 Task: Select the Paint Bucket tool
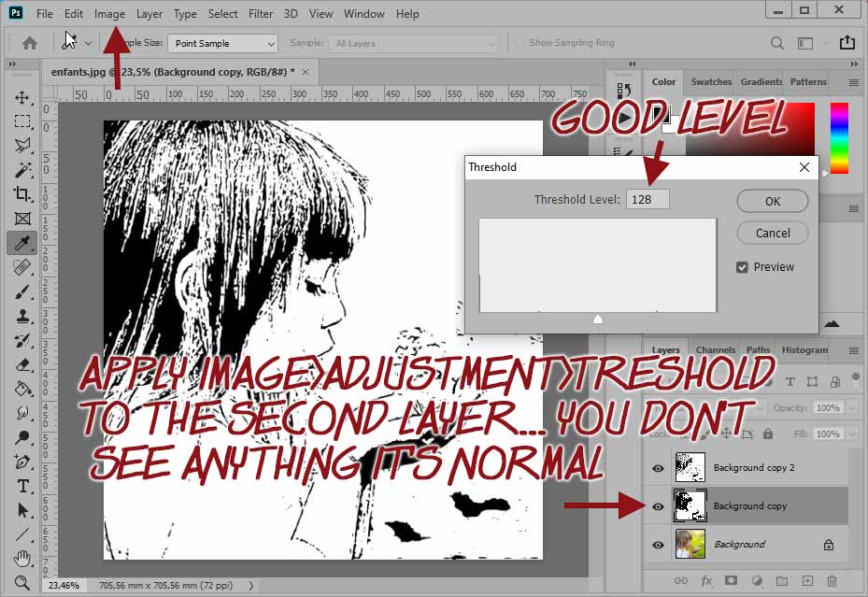[x=22, y=389]
